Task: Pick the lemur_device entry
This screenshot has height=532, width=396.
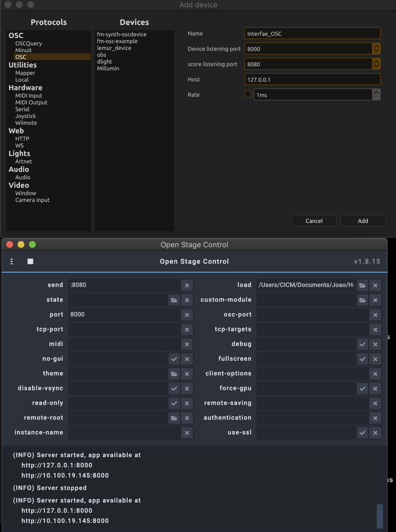Action: [114, 48]
